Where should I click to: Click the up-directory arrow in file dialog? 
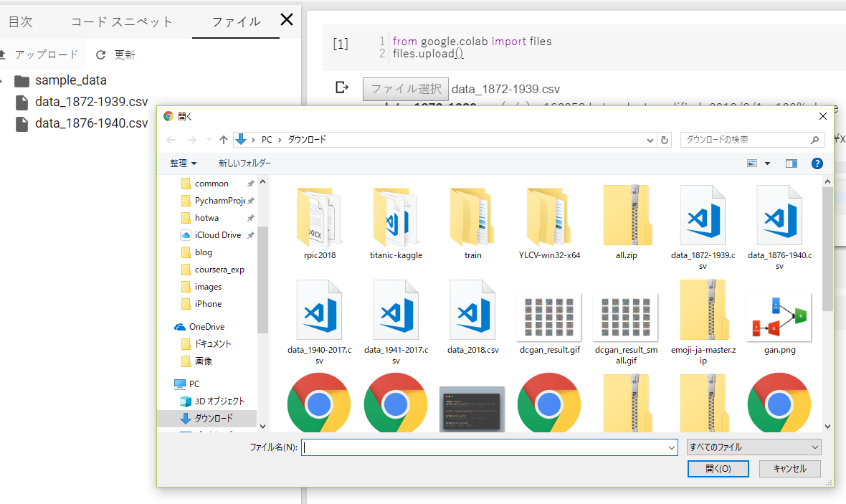click(224, 140)
